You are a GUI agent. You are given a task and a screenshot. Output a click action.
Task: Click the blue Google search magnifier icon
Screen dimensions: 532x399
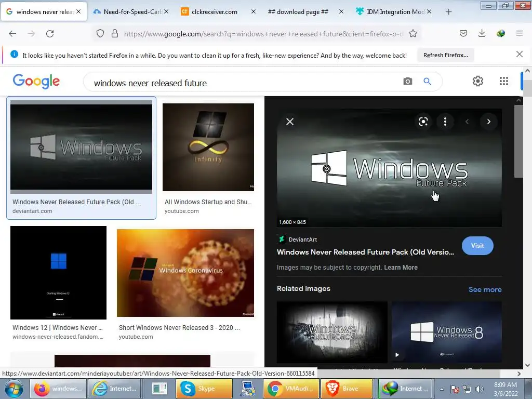427,82
